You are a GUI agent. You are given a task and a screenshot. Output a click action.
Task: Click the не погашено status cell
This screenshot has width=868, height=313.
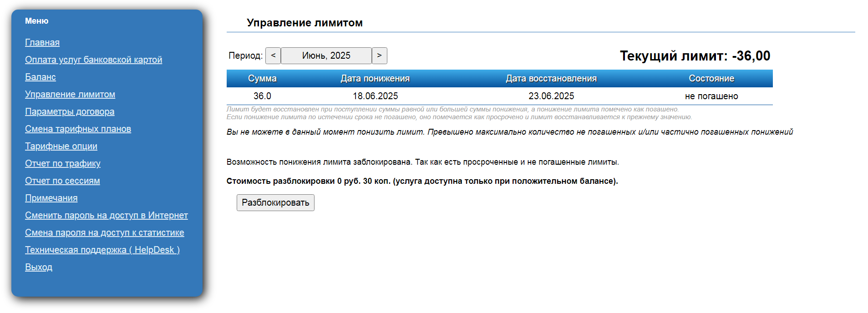pos(711,96)
